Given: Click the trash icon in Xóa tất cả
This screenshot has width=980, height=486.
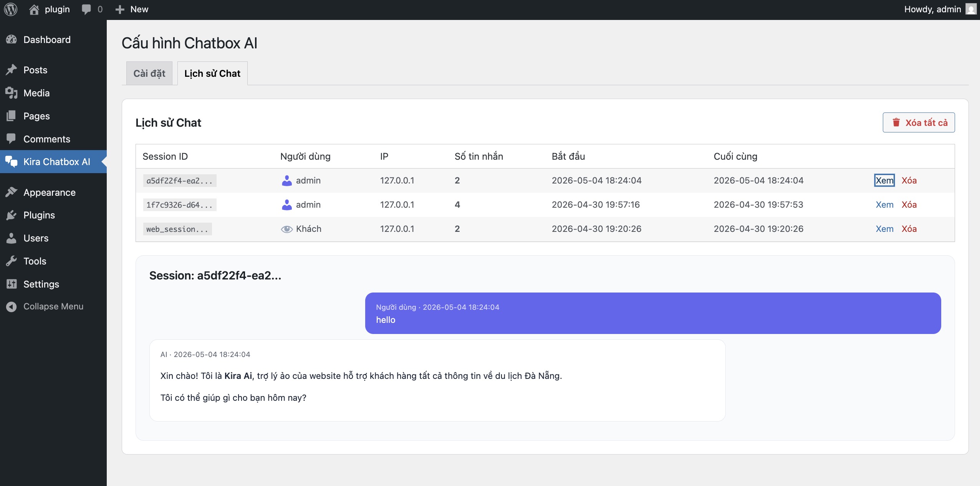Looking at the screenshot, I should [896, 122].
